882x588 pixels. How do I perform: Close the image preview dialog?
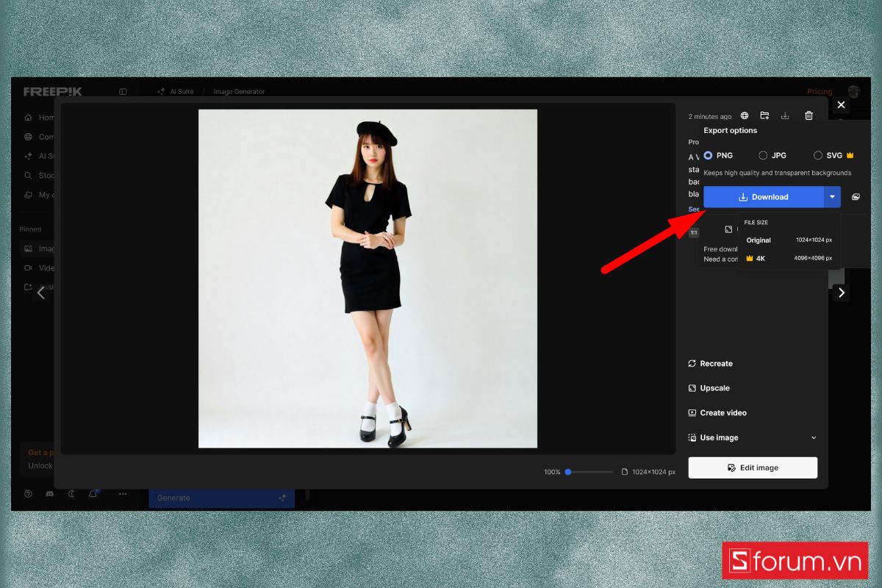(842, 105)
